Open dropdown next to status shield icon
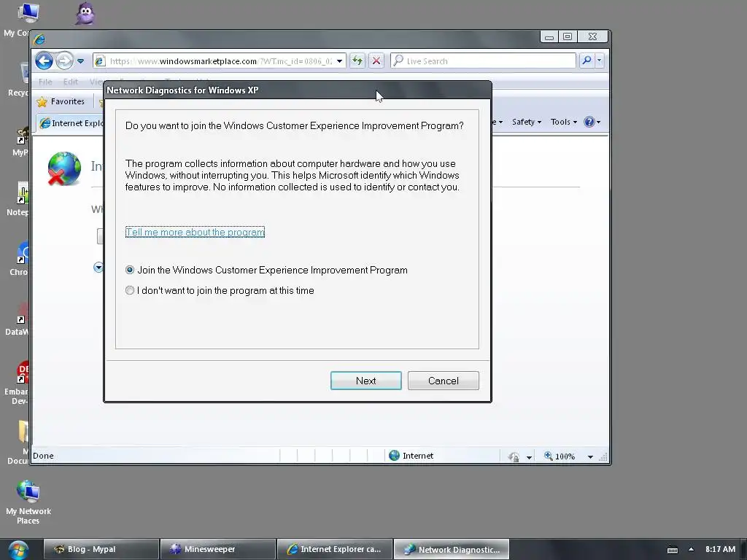Viewport: 747px width, 560px height. pos(530,457)
